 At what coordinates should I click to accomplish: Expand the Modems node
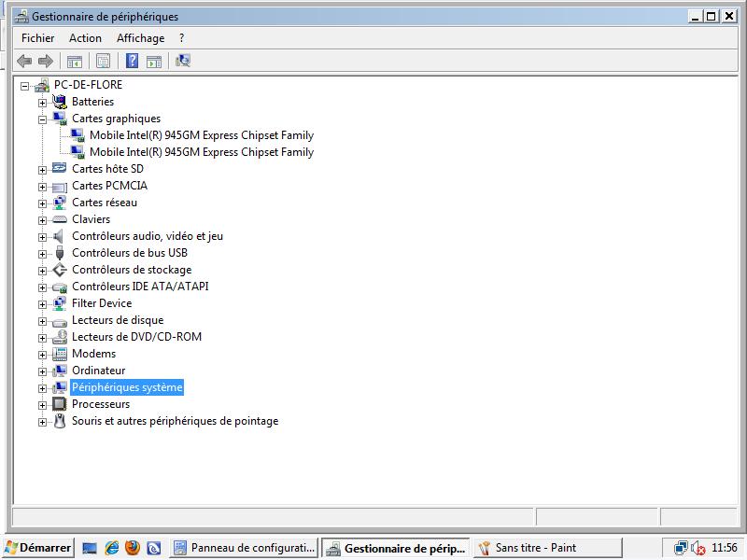tap(42, 356)
